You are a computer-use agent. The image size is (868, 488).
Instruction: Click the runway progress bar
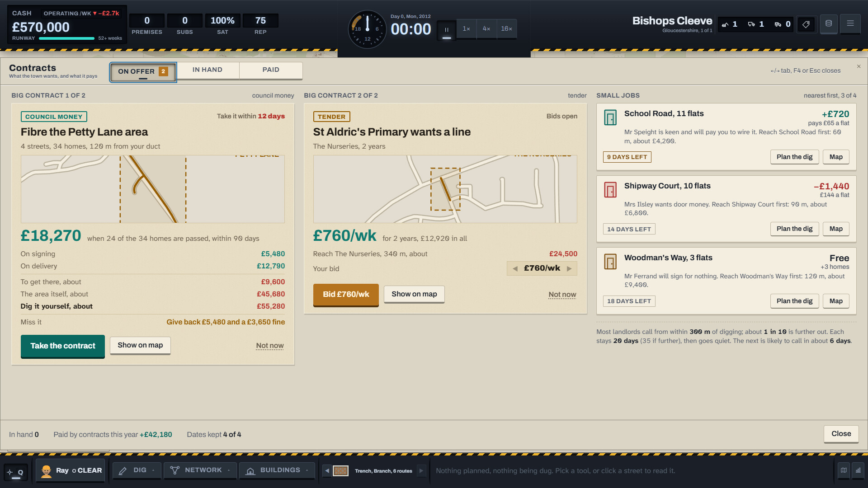66,38
